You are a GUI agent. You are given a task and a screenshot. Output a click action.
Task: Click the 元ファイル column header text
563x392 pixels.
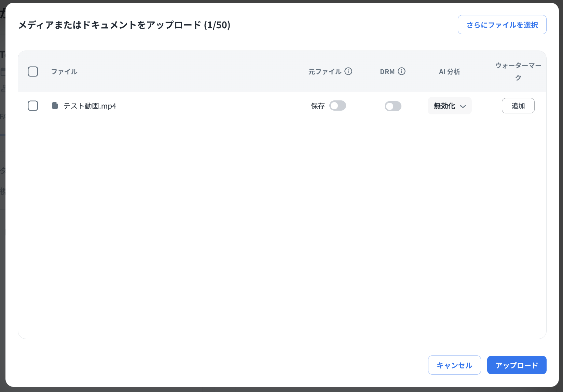pyautogui.click(x=325, y=72)
